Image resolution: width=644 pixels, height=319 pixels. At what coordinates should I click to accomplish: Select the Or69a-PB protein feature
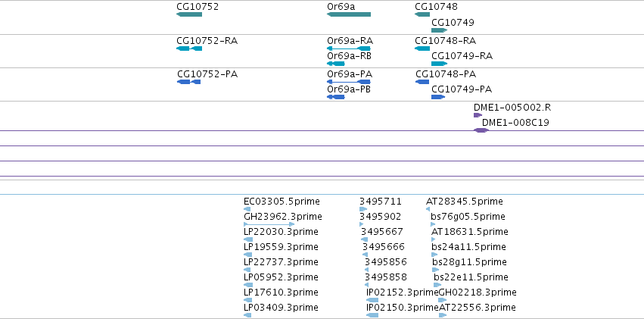click(335, 97)
